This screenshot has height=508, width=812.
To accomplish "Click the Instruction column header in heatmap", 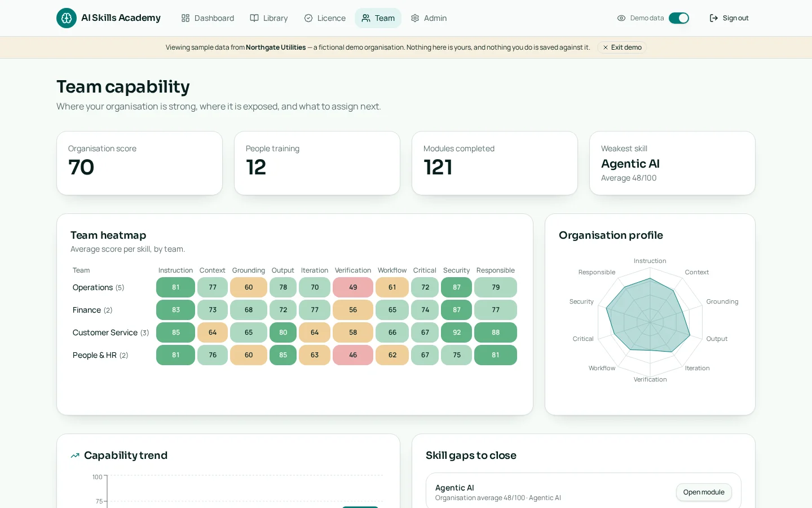I will (x=175, y=270).
